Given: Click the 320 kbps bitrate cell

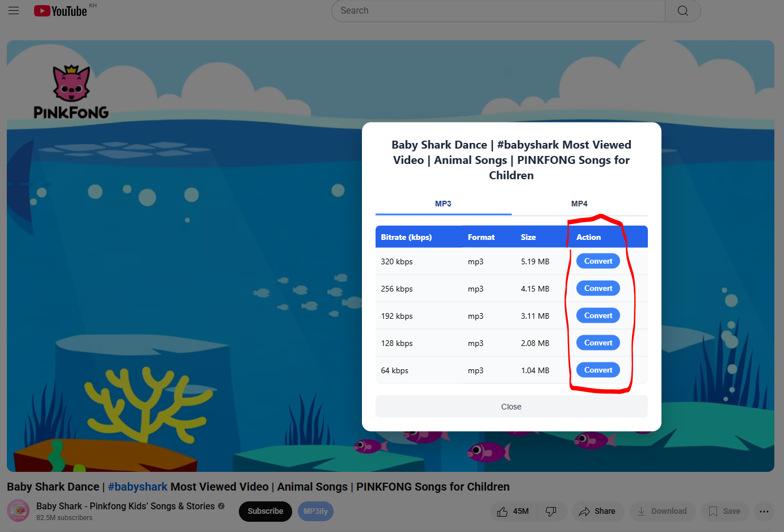Looking at the screenshot, I should (397, 261).
